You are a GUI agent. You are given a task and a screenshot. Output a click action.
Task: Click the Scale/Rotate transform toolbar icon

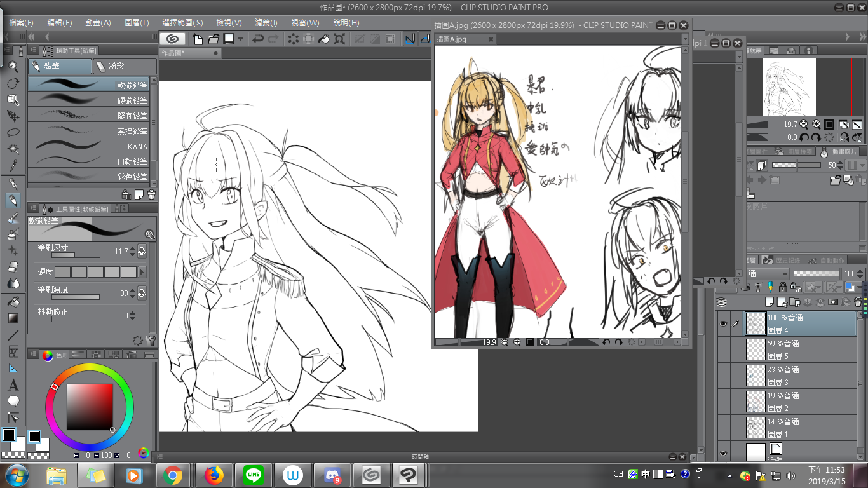pos(340,39)
